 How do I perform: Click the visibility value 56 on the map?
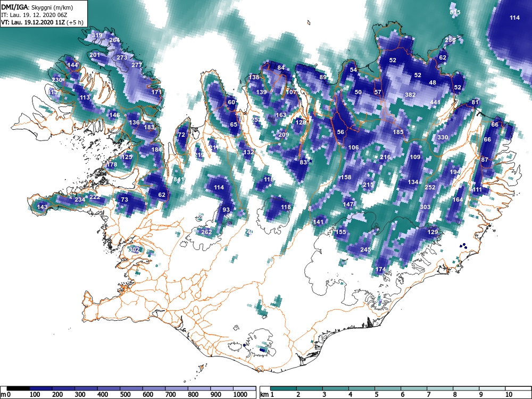click(x=340, y=132)
